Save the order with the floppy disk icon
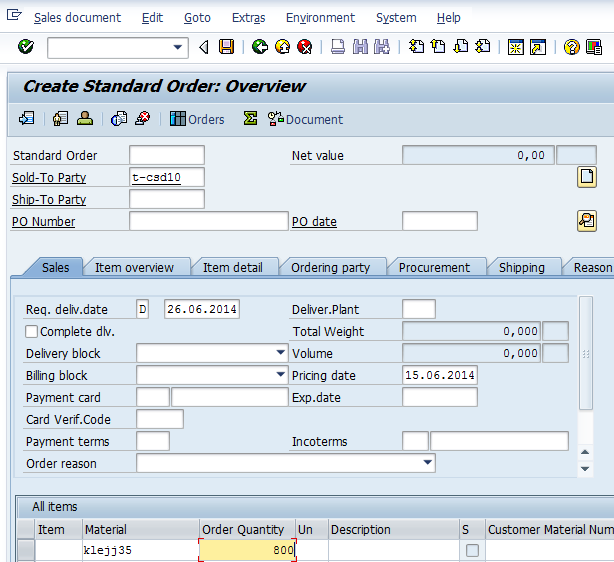The image size is (614, 562). click(x=226, y=47)
